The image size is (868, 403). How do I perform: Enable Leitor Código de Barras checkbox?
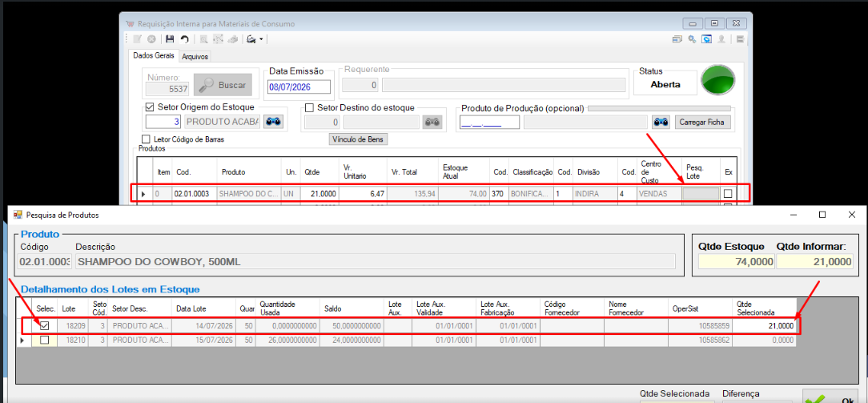(x=147, y=139)
